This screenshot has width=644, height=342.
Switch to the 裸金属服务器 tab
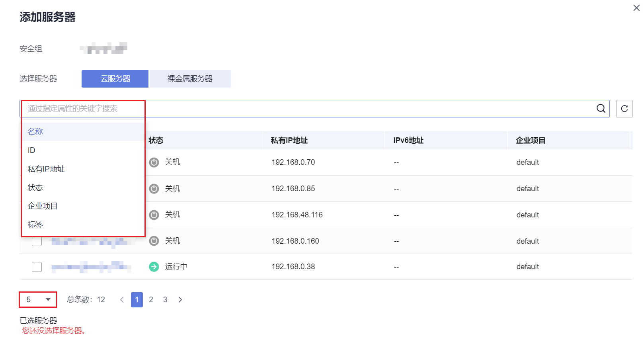click(x=190, y=79)
